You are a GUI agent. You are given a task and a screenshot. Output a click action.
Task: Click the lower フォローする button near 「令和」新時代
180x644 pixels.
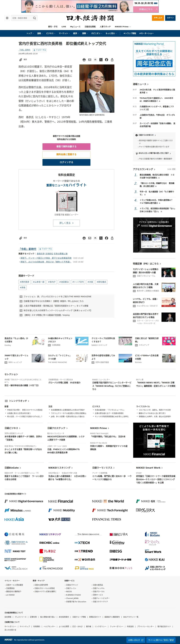(x=45, y=249)
